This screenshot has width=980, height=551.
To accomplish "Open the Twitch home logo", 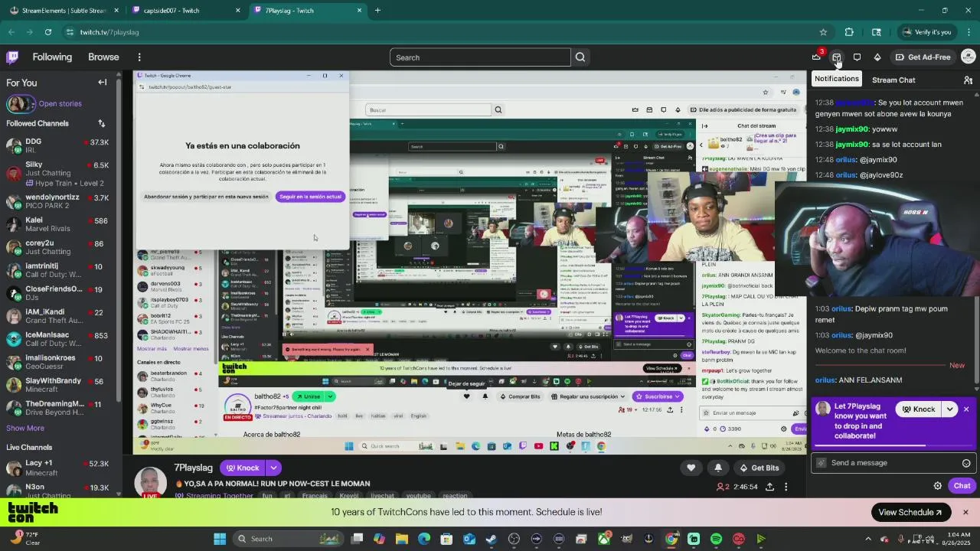I will [x=12, y=57].
